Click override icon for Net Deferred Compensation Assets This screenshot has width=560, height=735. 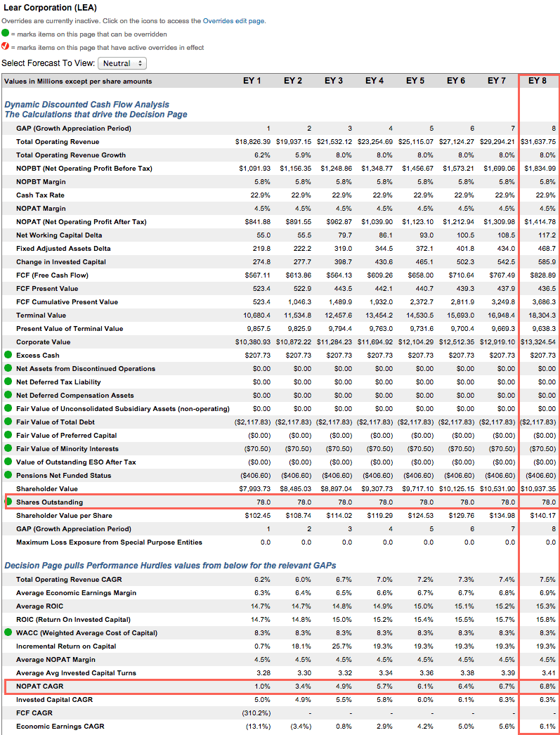click(x=8, y=395)
